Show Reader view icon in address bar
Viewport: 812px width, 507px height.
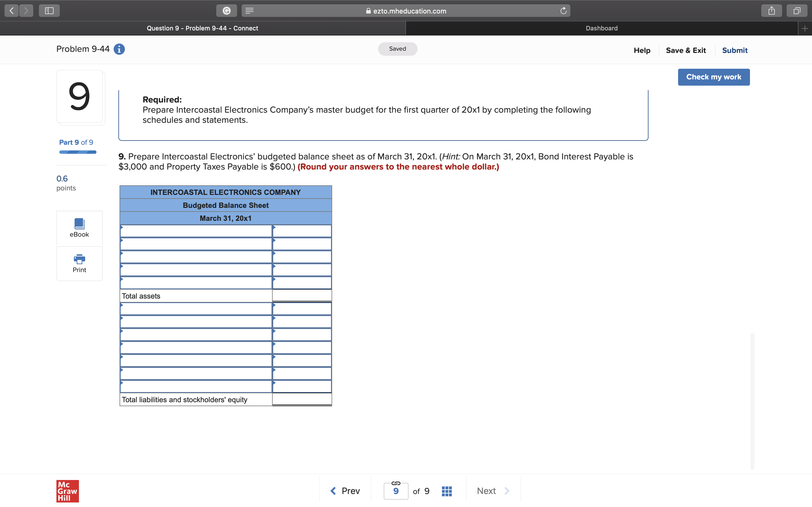click(249, 11)
